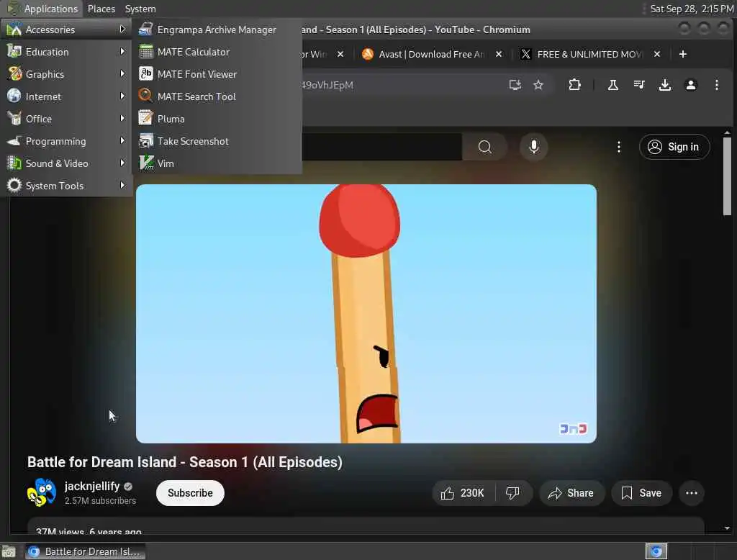Image resolution: width=737 pixels, height=560 pixels.
Task: Click the Sign in button
Action: pos(674,147)
